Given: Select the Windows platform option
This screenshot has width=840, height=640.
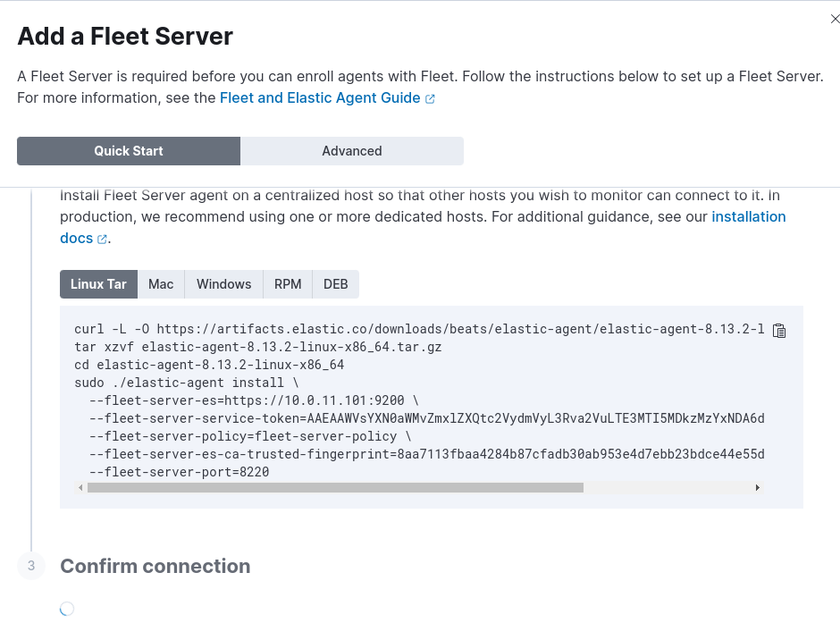Looking at the screenshot, I should 223,284.
